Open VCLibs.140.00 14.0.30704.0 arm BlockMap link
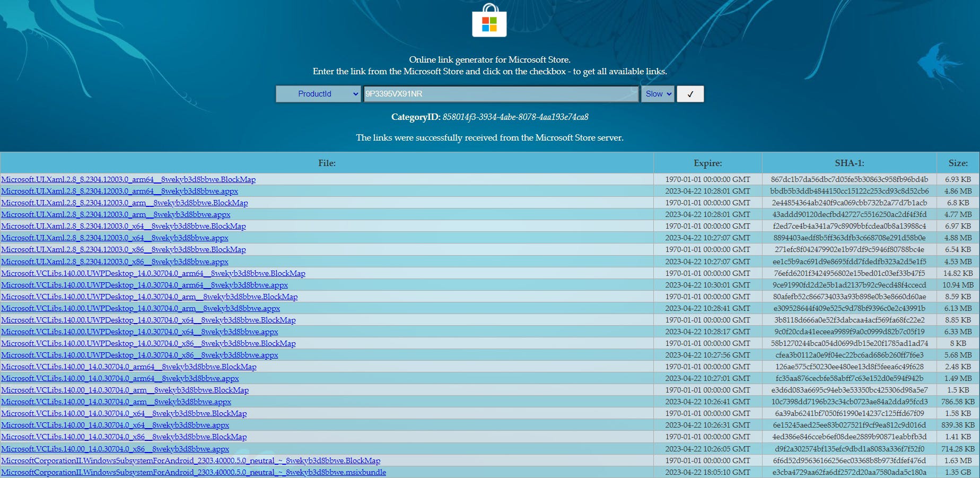The width and height of the screenshot is (980, 478). point(125,390)
